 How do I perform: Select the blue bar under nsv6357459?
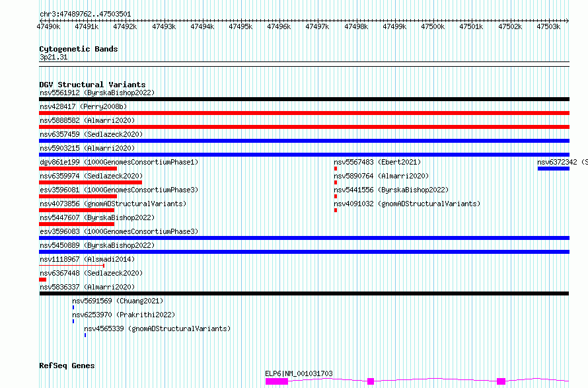(x=304, y=141)
